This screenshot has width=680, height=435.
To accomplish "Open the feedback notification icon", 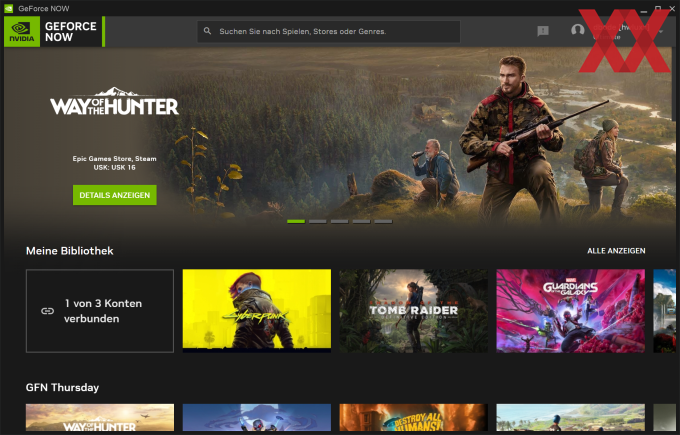I will click(x=543, y=31).
